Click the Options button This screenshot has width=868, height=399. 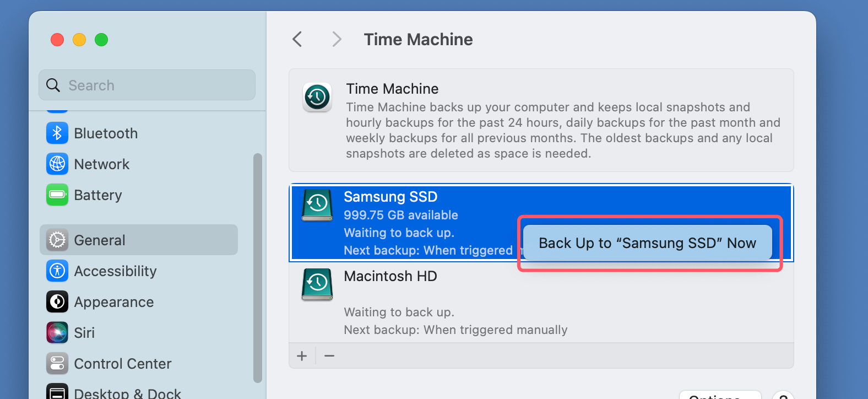tap(720, 396)
